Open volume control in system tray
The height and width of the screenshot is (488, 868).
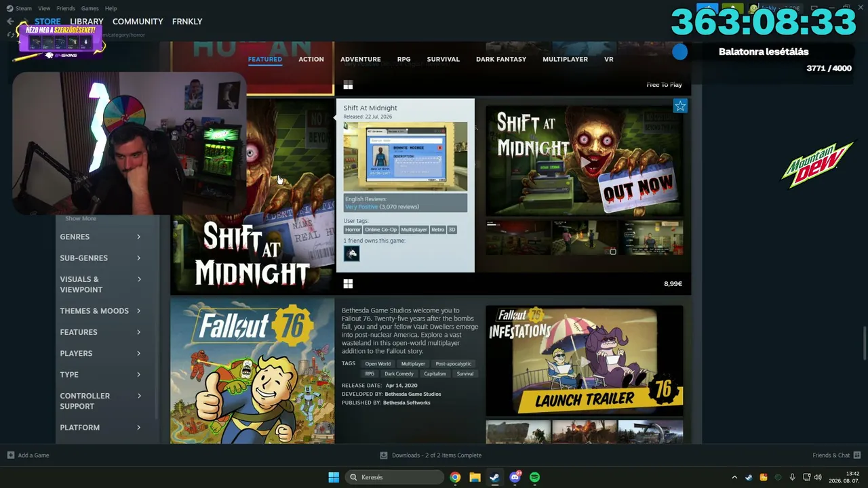(818, 477)
